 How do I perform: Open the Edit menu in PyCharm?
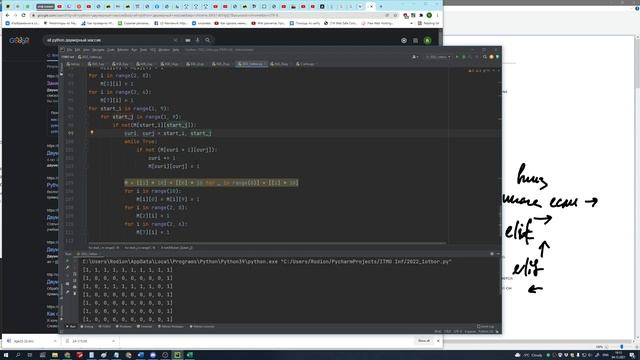point(77,50)
